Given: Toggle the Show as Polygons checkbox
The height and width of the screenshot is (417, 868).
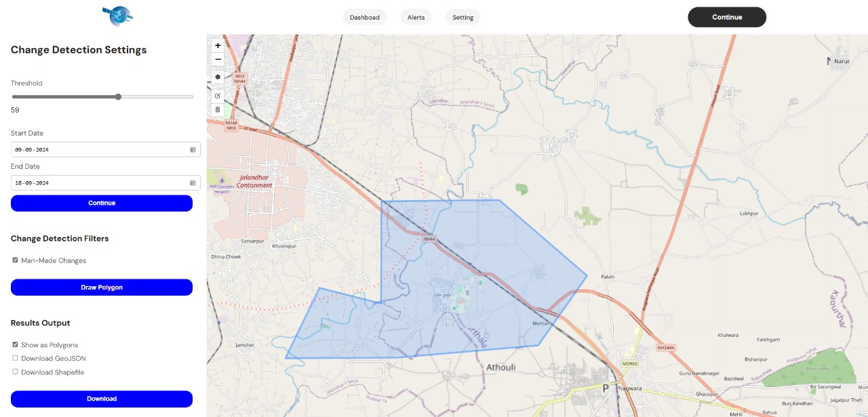Looking at the screenshot, I should click(16, 344).
